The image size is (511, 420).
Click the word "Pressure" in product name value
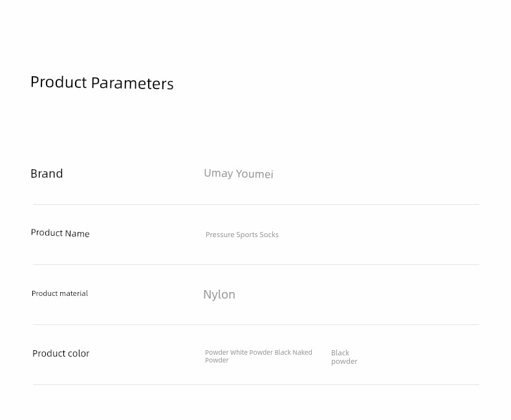tap(220, 235)
